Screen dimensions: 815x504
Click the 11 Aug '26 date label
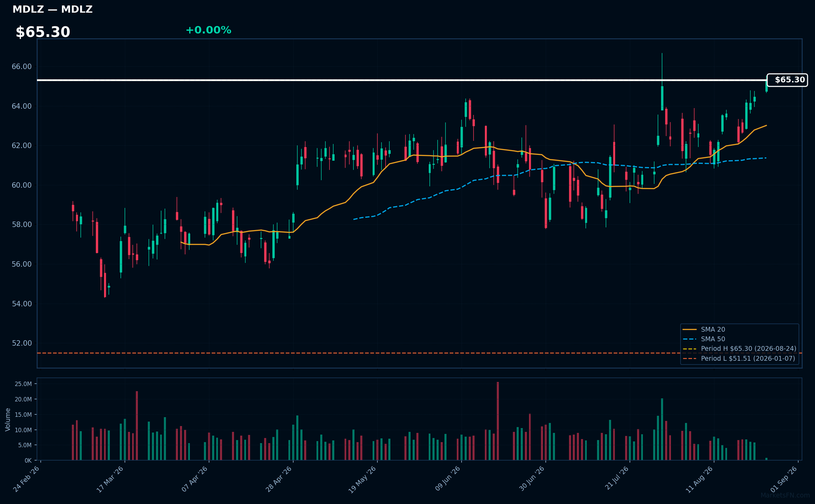[x=699, y=479]
